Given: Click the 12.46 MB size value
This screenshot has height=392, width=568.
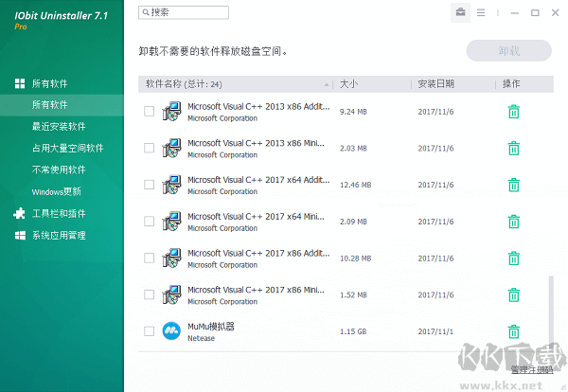Looking at the screenshot, I should (355, 185).
